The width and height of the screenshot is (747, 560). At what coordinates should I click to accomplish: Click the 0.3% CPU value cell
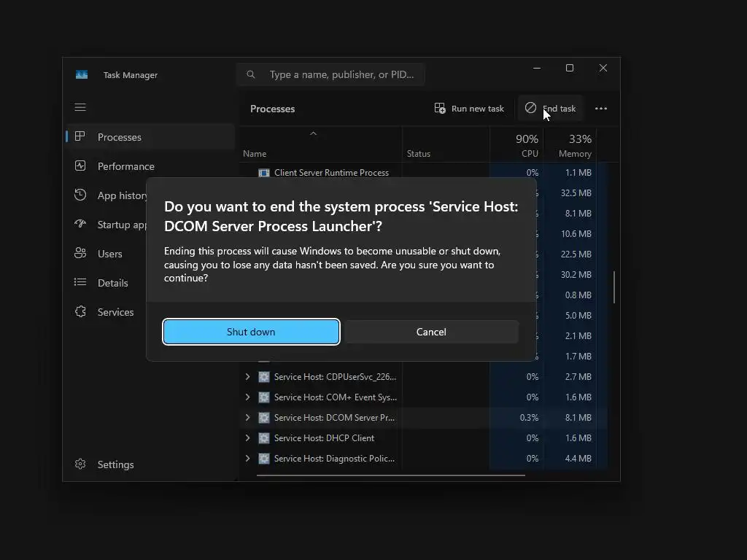517,418
